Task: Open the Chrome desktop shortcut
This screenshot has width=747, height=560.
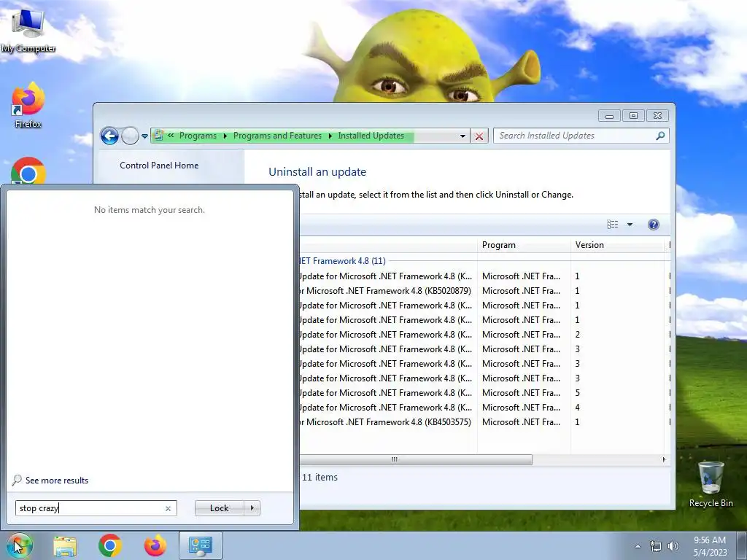Action: point(28,171)
